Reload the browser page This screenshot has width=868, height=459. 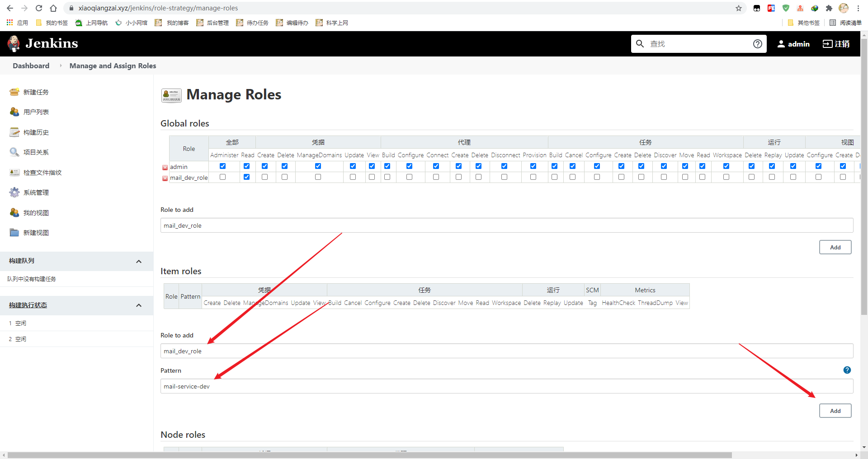39,8
